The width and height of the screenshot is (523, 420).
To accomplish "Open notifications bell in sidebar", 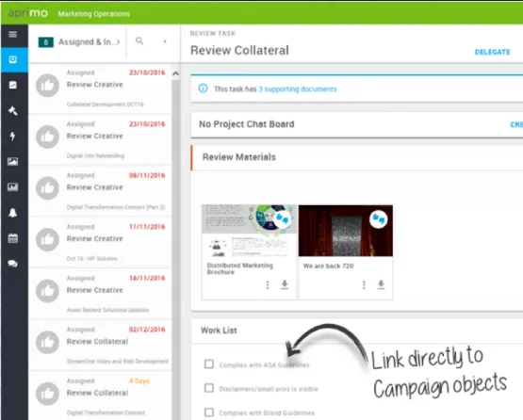I will [x=12, y=213].
